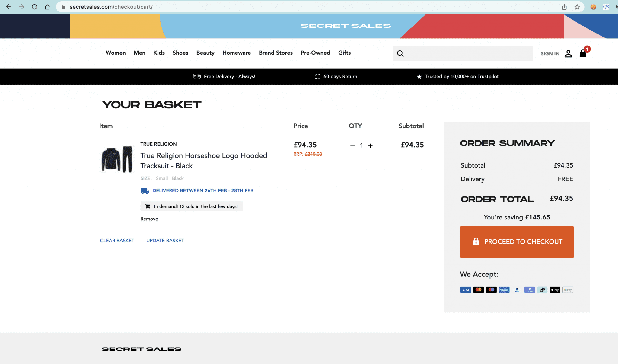This screenshot has width=618, height=364.
Task: Click the search magnifier icon
Action: [400, 53]
